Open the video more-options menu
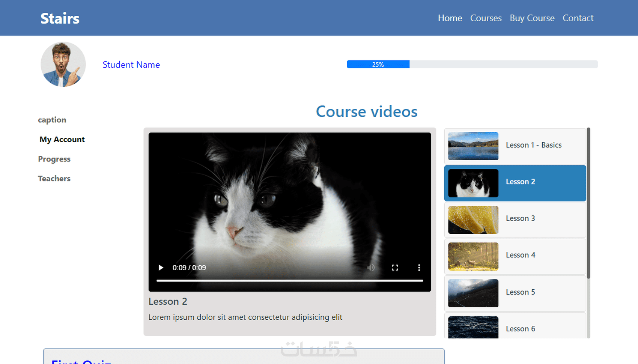 coord(419,268)
